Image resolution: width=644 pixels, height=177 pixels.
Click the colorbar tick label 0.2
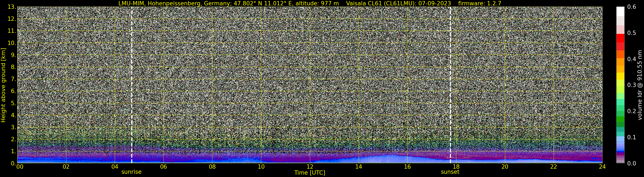point(632,111)
